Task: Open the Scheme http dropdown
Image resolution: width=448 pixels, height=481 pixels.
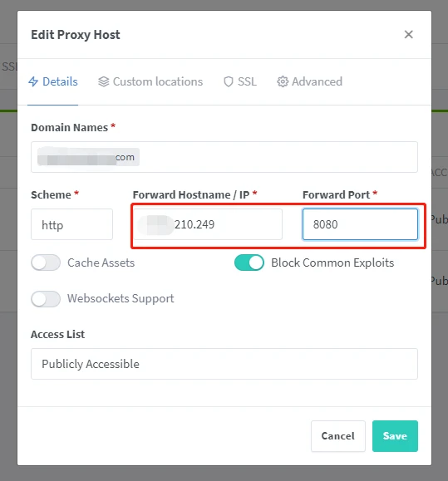Action: [x=71, y=224]
